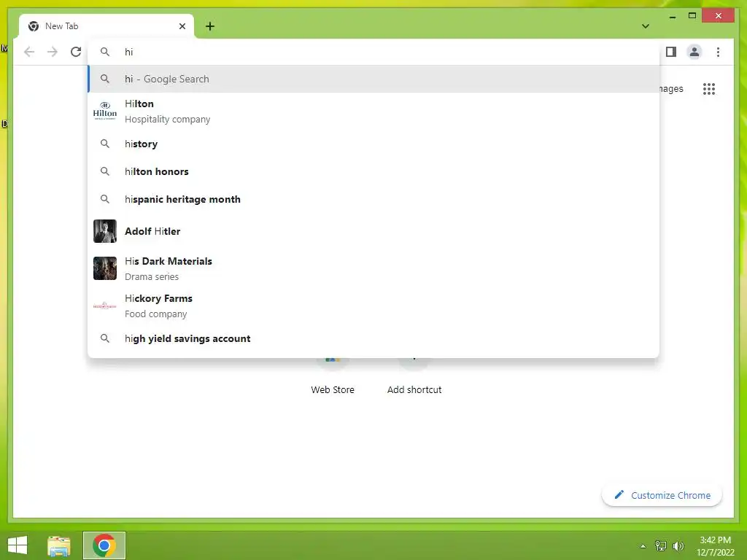
Task: Select 'high yield savings account' suggestion
Action: tap(373, 338)
